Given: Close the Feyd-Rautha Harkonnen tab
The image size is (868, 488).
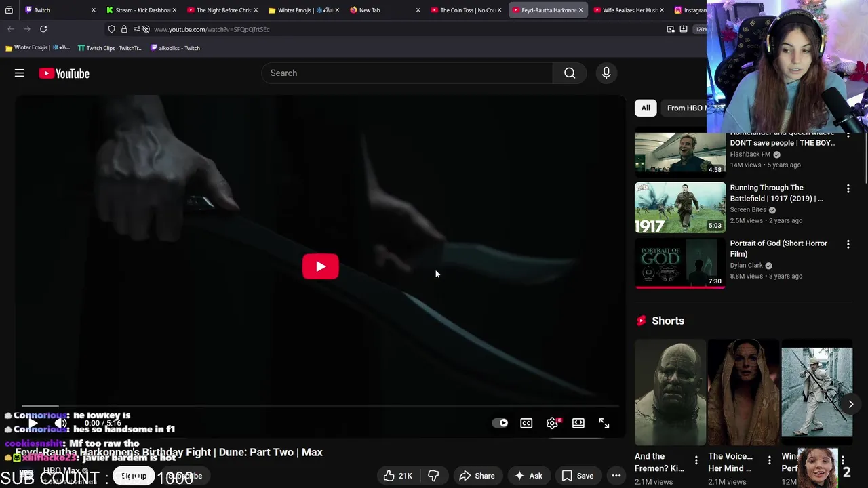Looking at the screenshot, I should pyautogui.click(x=580, y=10).
